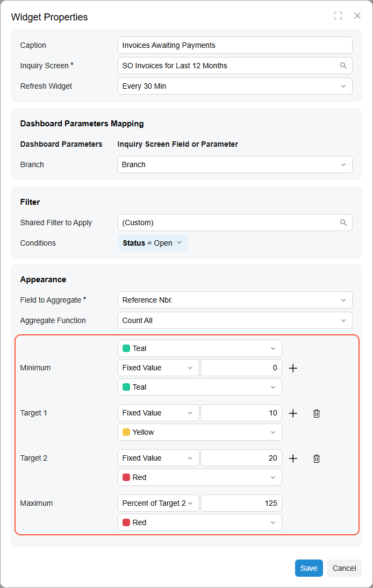Click the Inquiry Screen field text
373x588 pixels.
(x=175, y=66)
